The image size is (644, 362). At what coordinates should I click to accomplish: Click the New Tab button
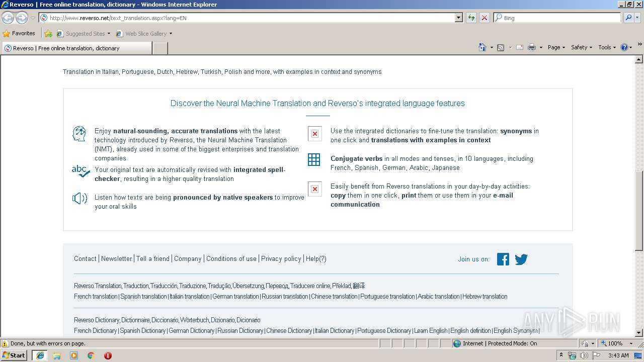point(160,48)
